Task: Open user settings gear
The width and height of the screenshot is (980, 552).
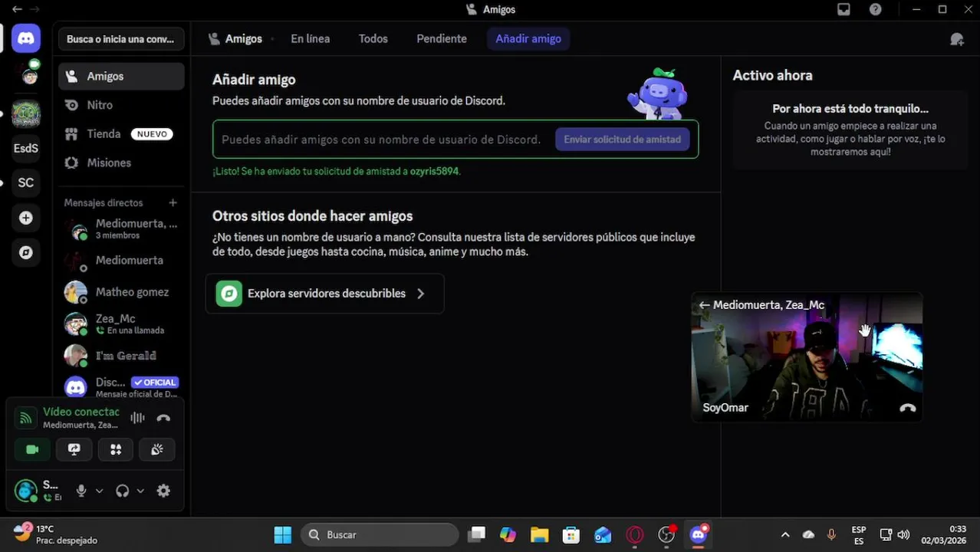Action: (x=163, y=491)
